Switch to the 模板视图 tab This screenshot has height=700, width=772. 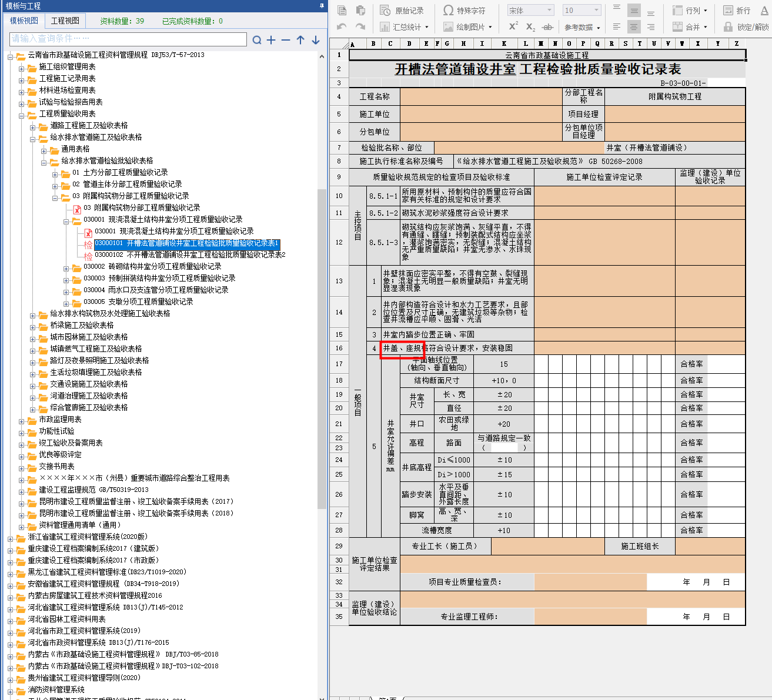pos(24,21)
